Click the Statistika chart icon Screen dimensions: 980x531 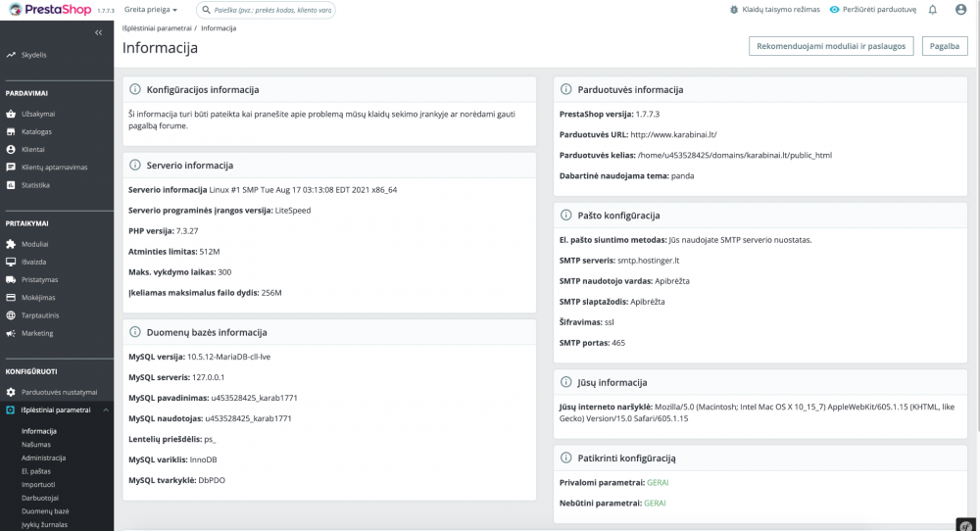(11, 184)
